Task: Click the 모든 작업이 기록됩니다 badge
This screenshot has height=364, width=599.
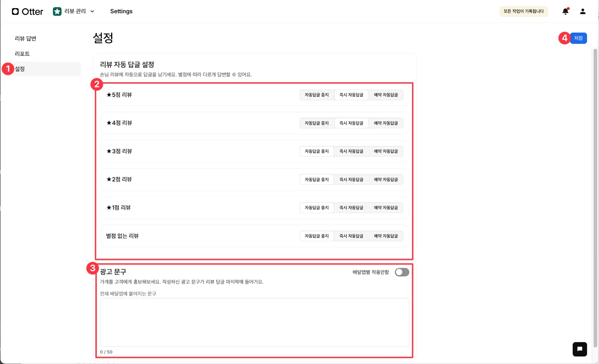Action: pyautogui.click(x=524, y=11)
